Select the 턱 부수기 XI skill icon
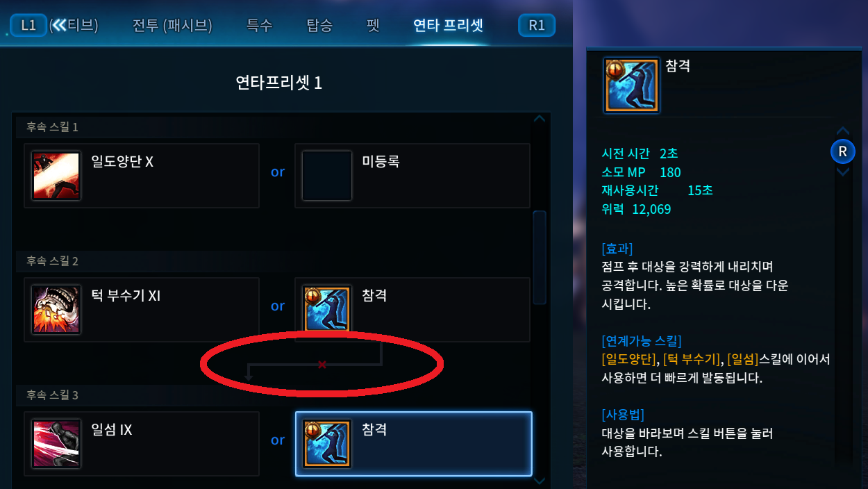Image resolution: width=868 pixels, height=489 pixels. coord(56,310)
